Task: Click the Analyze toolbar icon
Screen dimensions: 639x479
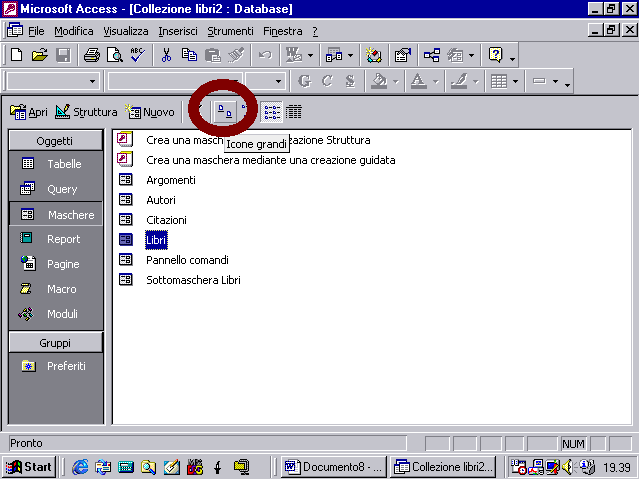Action: [334, 55]
